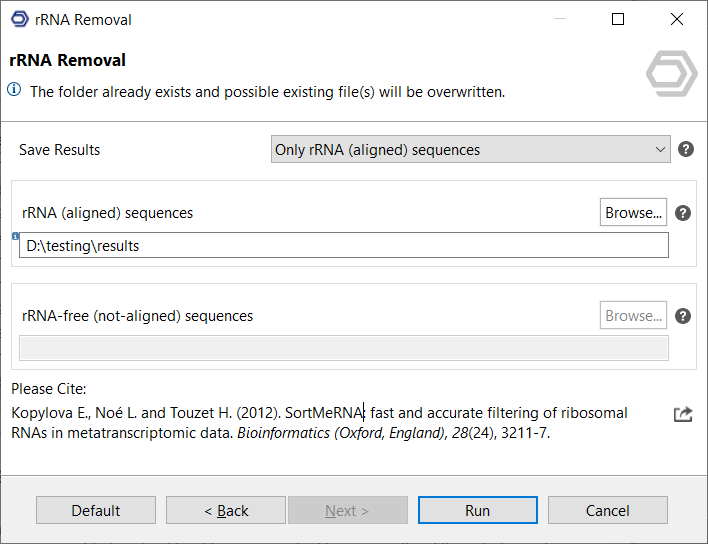
Task: Close the rRNA Removal dialog window
Action: click(677, 20)
